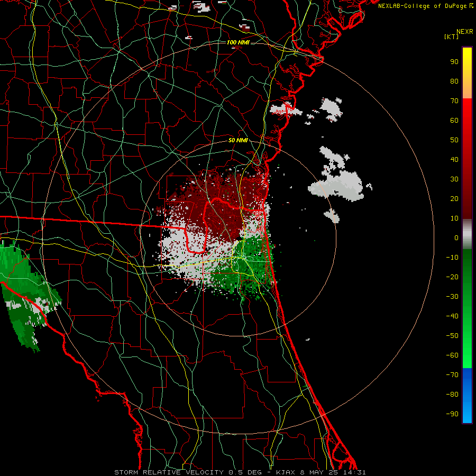This screenshot has width=476, height=476.
Task: Click the [KT] units label
Action: (x=452, y=36)
